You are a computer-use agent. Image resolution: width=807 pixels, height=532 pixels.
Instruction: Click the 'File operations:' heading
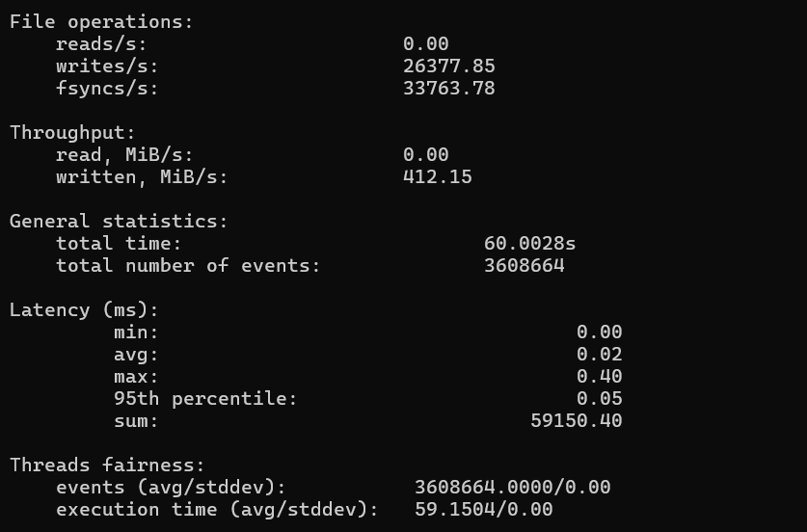point(101,22)
